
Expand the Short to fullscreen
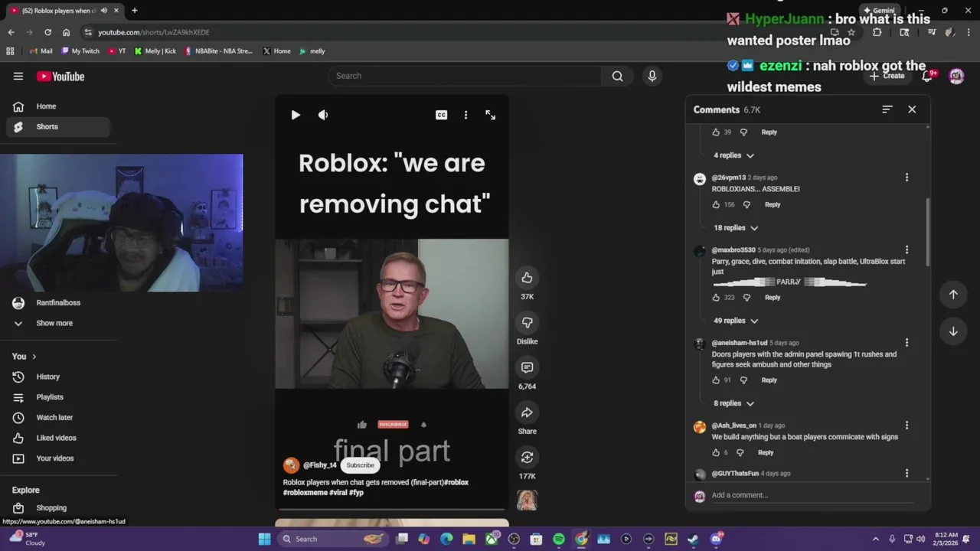(490, 115)
